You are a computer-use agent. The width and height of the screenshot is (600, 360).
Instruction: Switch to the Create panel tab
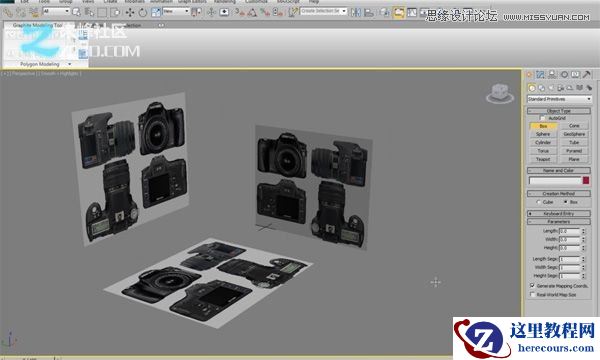pyautogui.click(x=530, y=74)
